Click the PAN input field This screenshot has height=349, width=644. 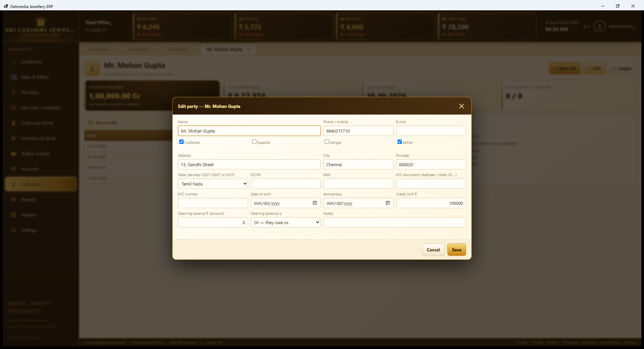358,184
